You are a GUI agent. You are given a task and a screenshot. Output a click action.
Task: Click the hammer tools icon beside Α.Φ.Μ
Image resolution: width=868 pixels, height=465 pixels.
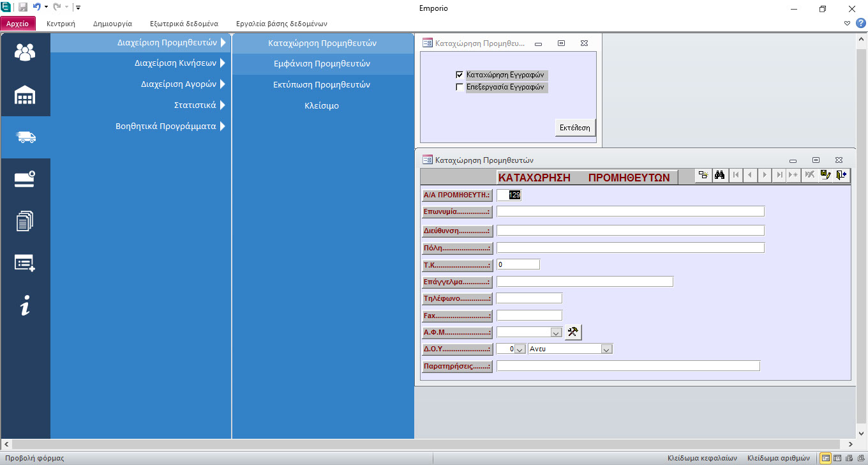[573, 332]
